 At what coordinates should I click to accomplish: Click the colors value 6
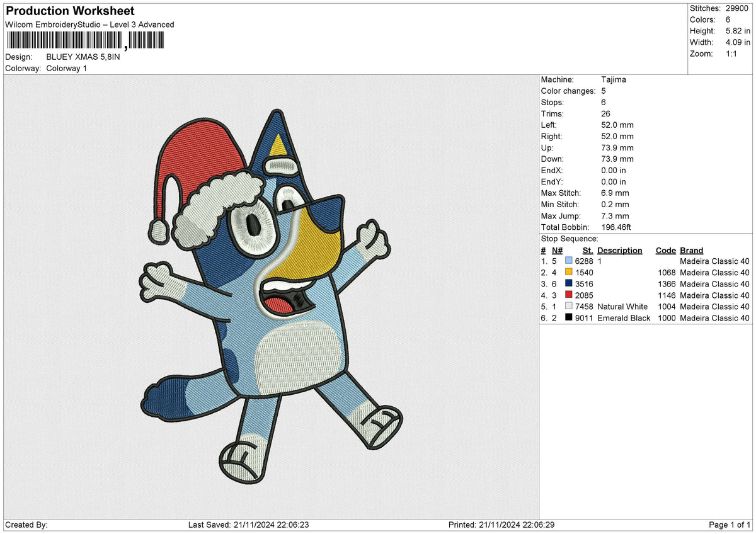[x=728, y=20]
